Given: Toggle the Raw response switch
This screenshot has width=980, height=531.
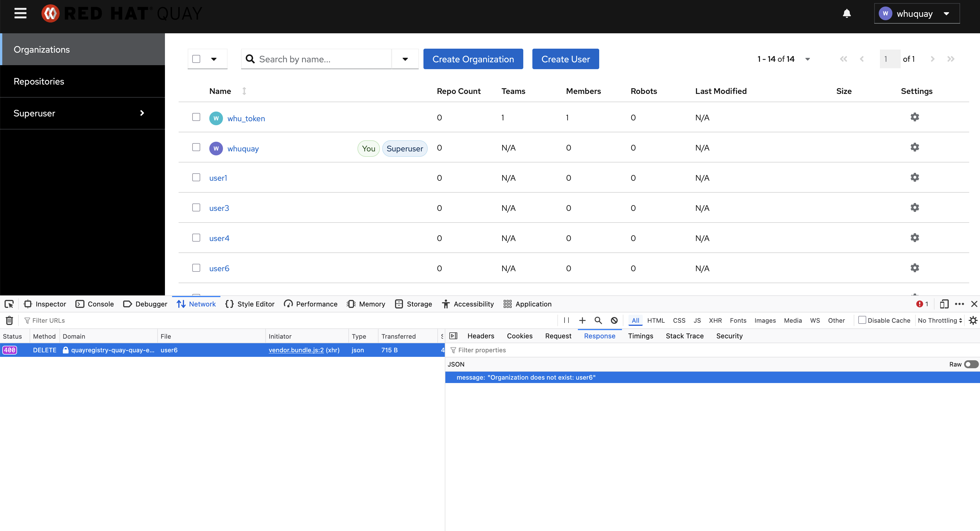Looking at the screenshot, I should pos(971,364).
